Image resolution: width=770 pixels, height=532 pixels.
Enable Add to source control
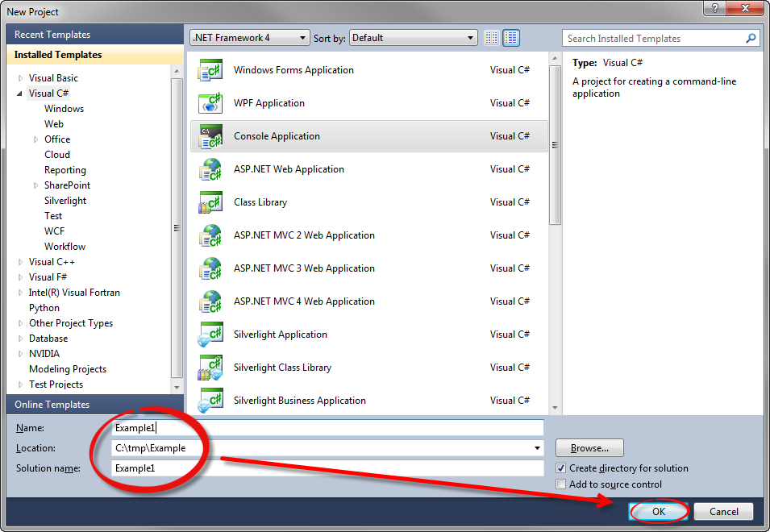click(560, 484)
